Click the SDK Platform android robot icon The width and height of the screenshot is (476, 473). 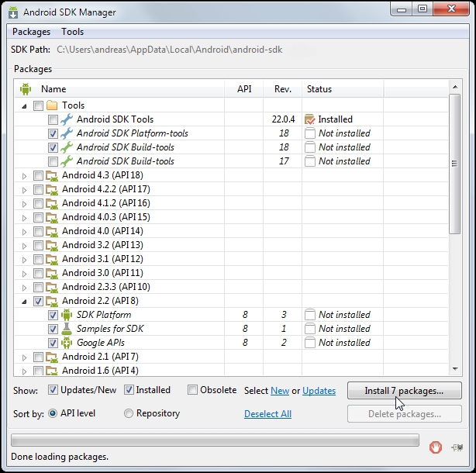tap(67, 315)
